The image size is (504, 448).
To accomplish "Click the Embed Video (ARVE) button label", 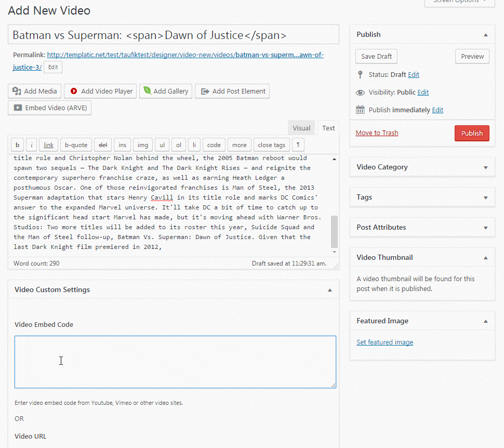I will [x=56, y=108].
